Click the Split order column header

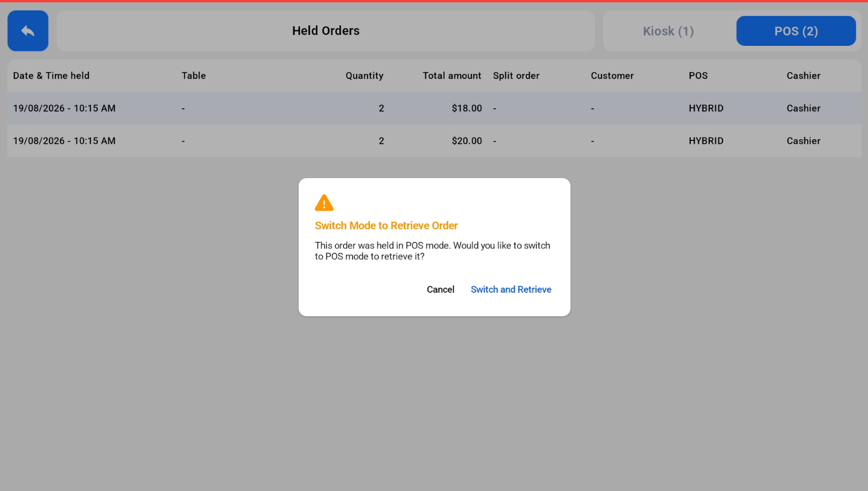[x=516, y=76]
